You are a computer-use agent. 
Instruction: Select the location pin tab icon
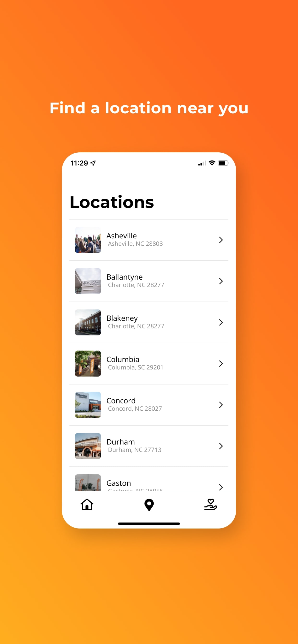point(149,505)
